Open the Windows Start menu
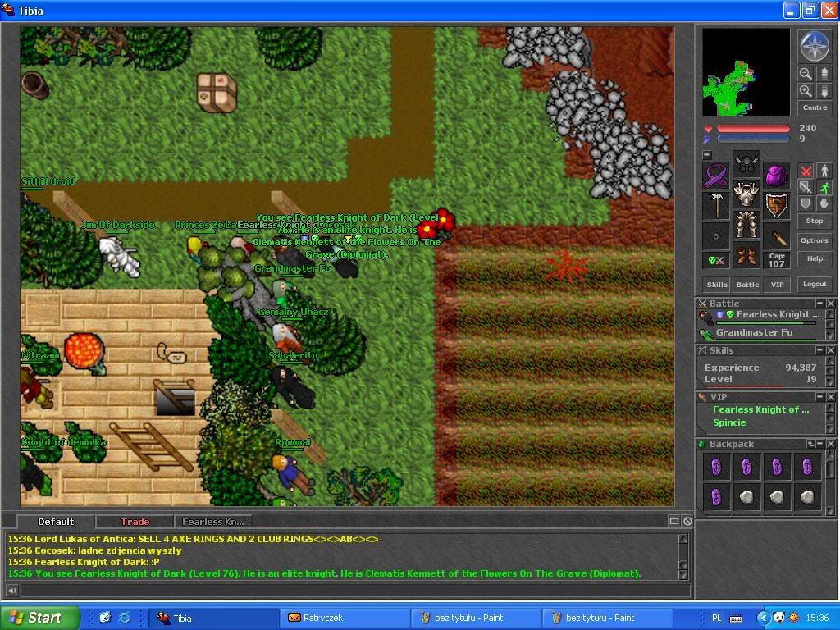This screenshot has height=630, width=840. 39,618
